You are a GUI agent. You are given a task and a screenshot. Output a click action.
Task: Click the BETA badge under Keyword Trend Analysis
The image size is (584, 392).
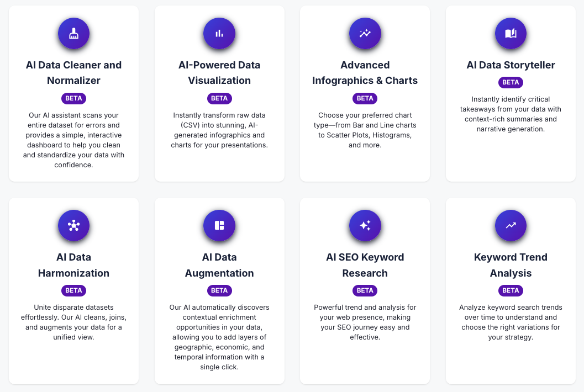click(511, 290)
